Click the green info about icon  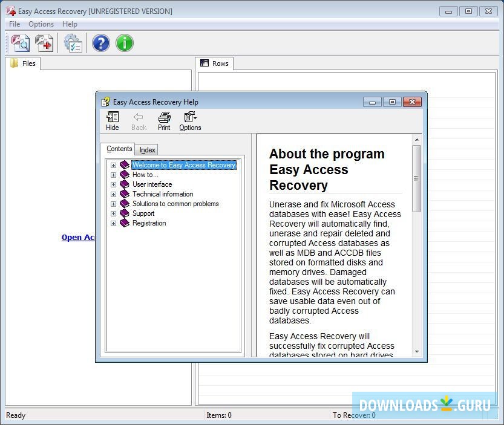coord(125,43)
